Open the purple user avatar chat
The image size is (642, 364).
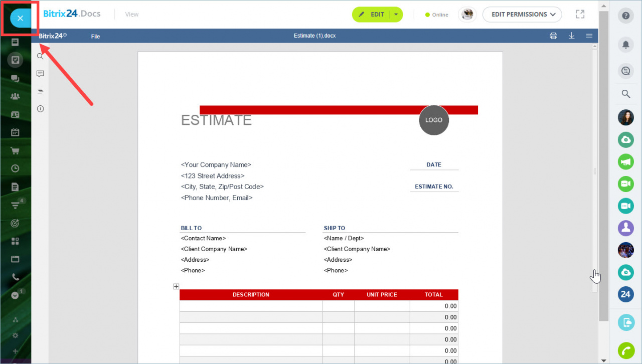[x=626, y=228]
